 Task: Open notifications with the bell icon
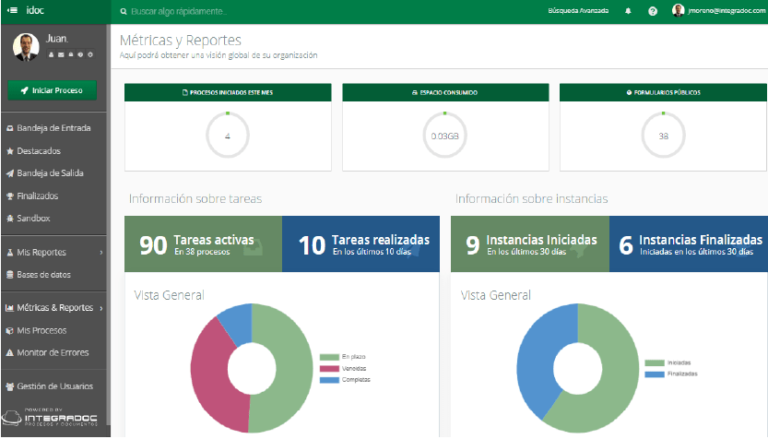628,11
